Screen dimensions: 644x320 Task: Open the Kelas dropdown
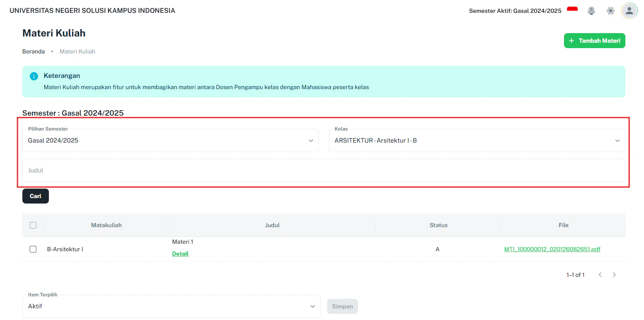[477, 141]
